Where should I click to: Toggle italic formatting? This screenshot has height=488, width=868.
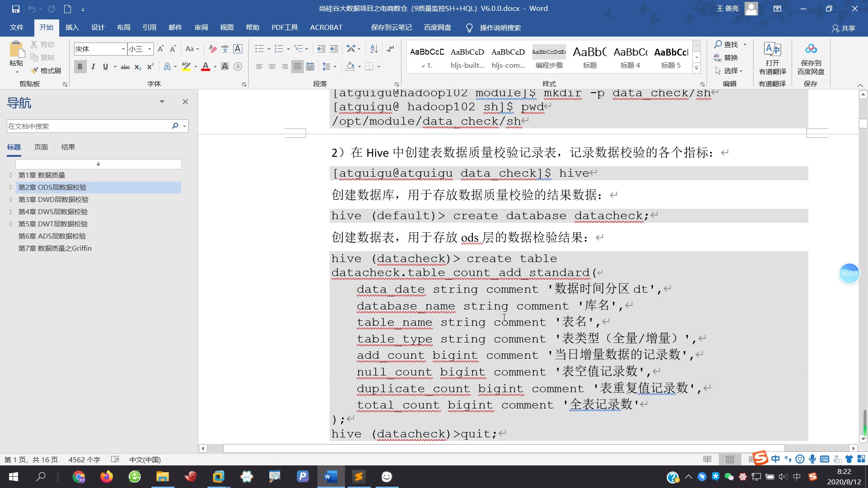[x=93, y=67]
